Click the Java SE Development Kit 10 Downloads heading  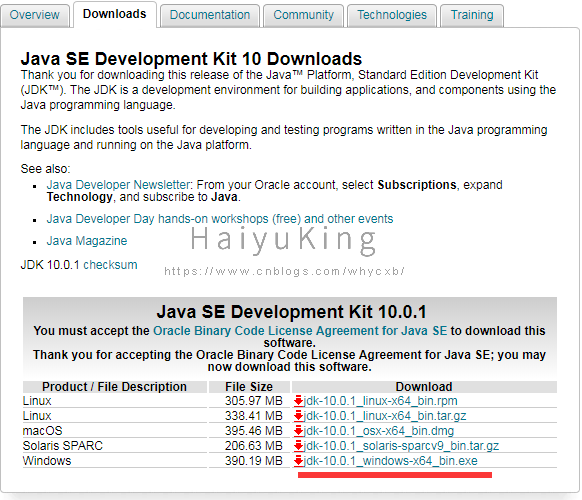pyautogui.click(x=191, y=59)
